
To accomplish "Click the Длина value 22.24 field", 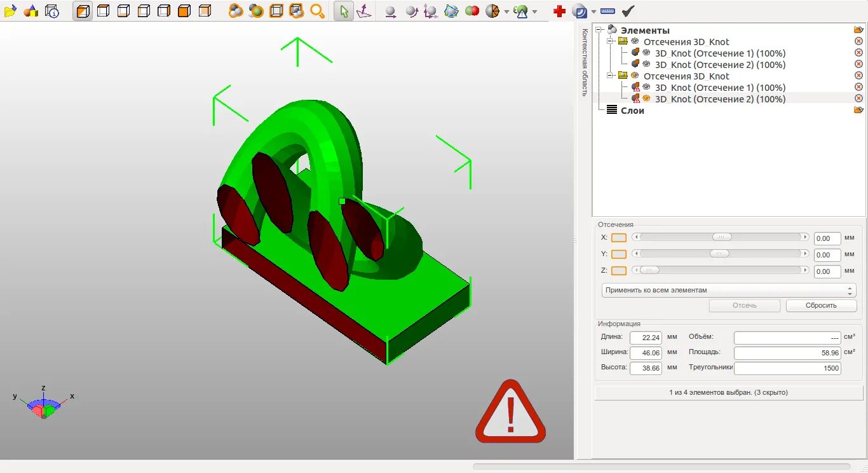I will [x=646, y=338].
